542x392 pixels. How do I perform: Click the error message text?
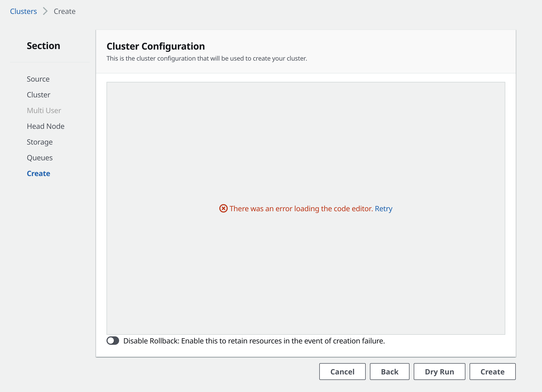click(300, 209)
